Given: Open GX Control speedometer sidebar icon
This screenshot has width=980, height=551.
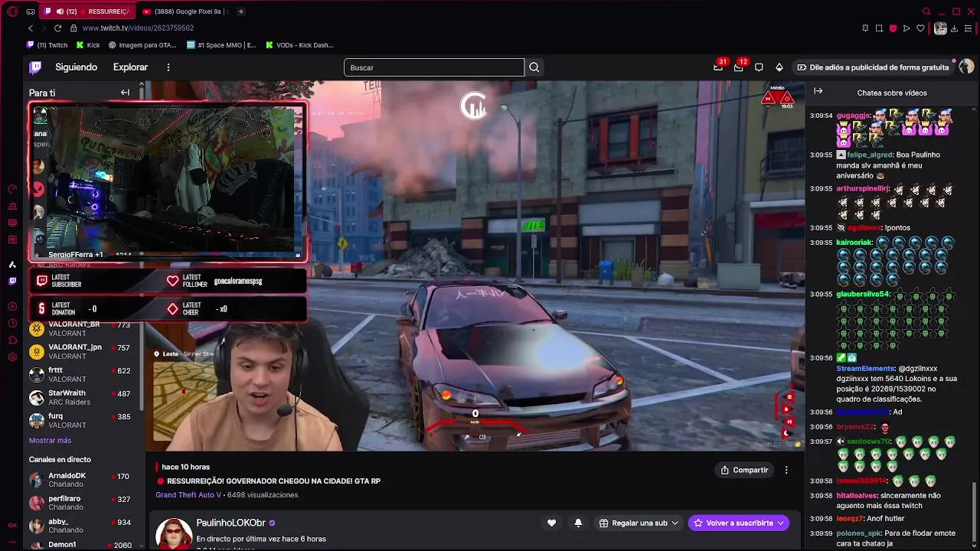Looking at the screenshot, I should (12, 189).
